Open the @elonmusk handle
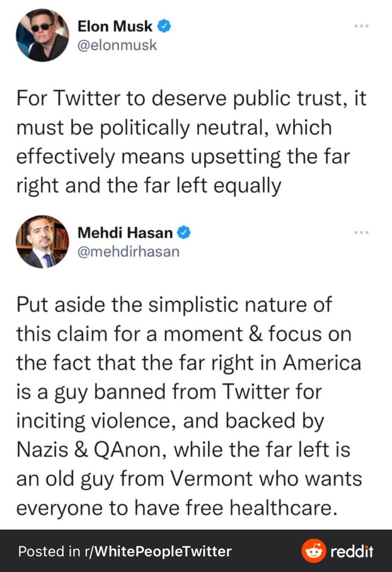392x572 pixels. point(117,45)
